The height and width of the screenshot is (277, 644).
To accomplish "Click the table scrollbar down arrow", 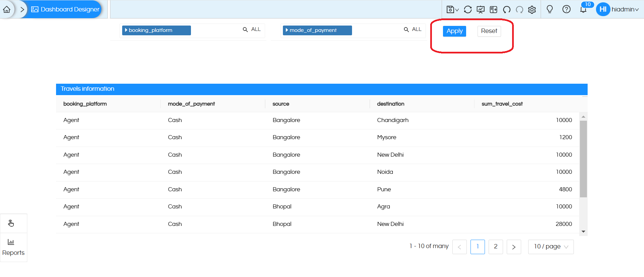I will 583,232.
